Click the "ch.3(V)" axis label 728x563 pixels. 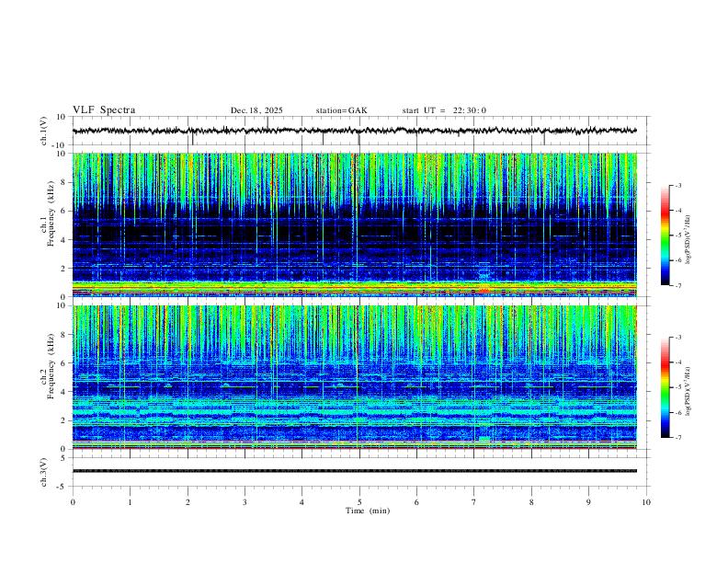pos(44,472)
